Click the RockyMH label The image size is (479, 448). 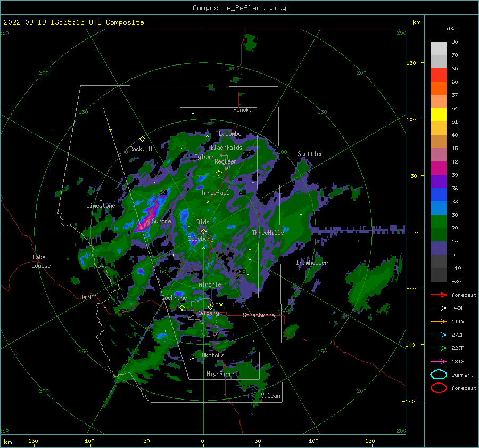(141, 149)
